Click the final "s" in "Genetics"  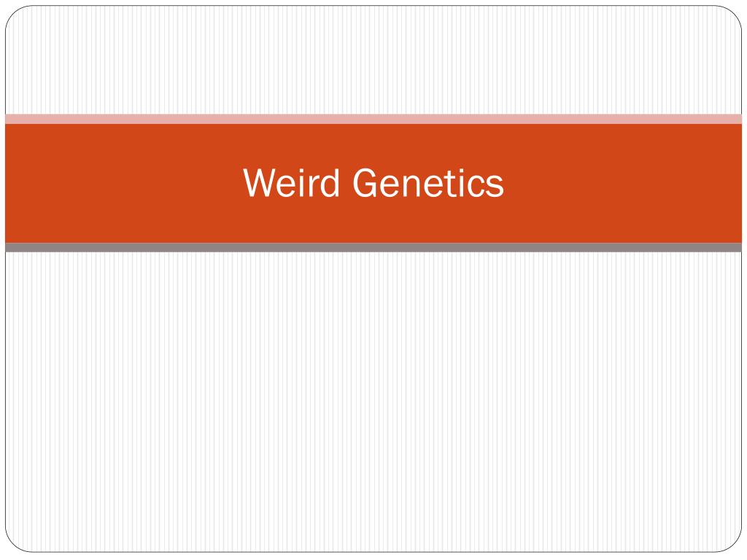tap(495, 187)
